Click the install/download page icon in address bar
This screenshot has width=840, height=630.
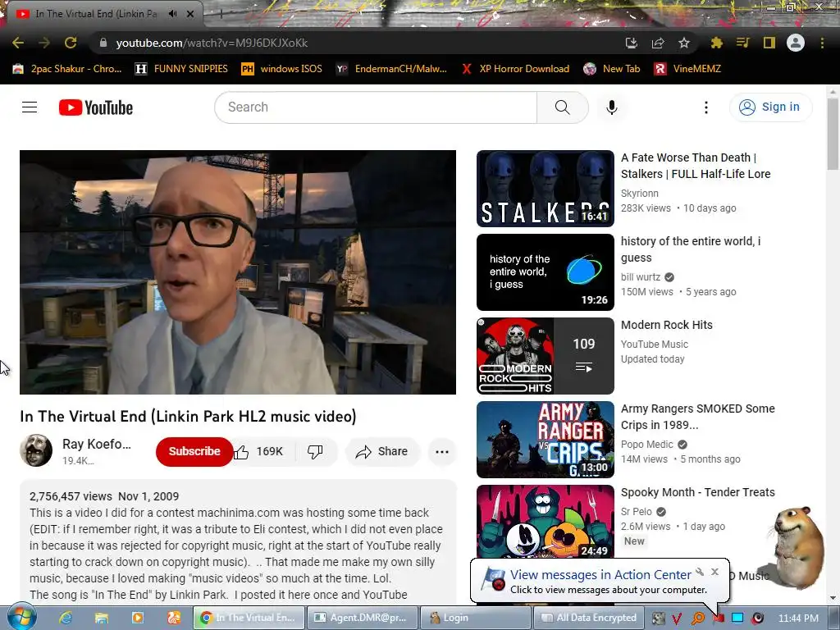632,43
